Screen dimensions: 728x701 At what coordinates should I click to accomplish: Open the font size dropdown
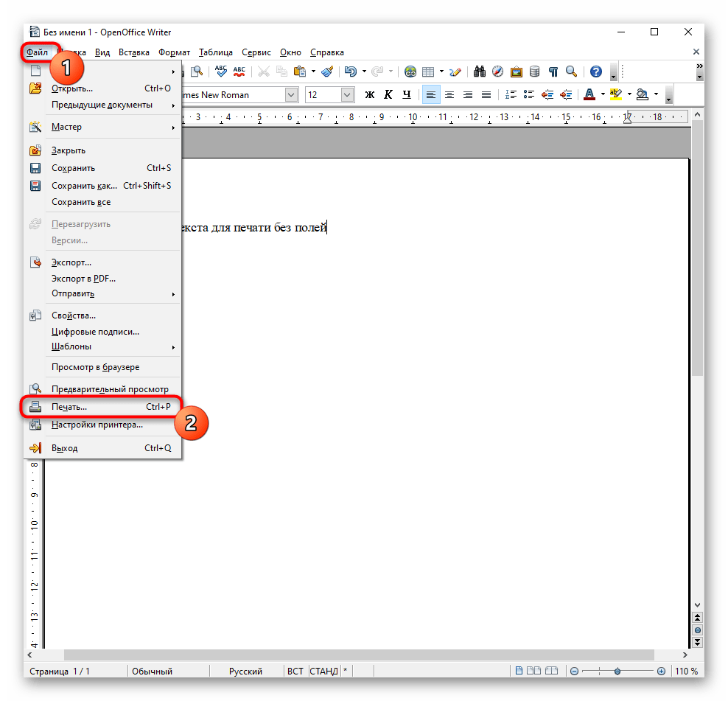click(x=347, y=94)
